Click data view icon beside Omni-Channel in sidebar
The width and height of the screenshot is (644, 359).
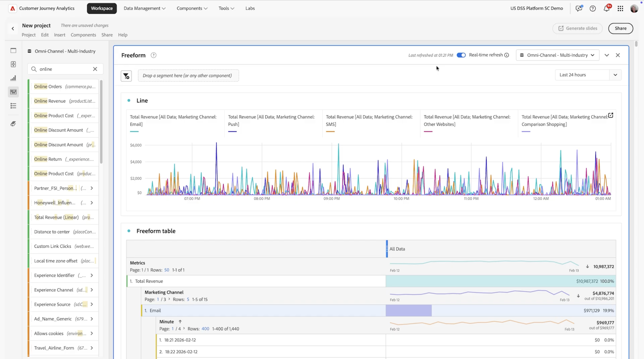pos(29,51)
